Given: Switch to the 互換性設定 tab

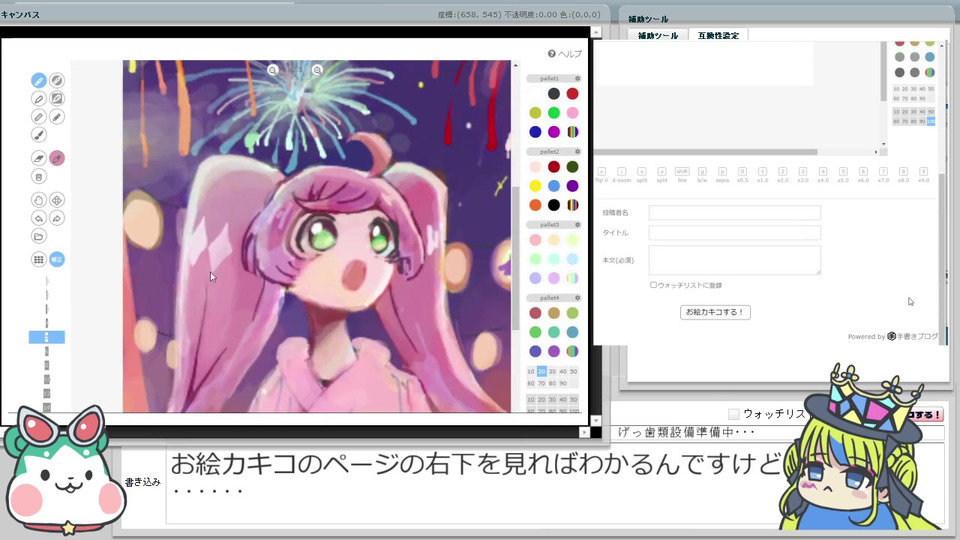Looking at the screenshot, I should click(x=718, y=36).
